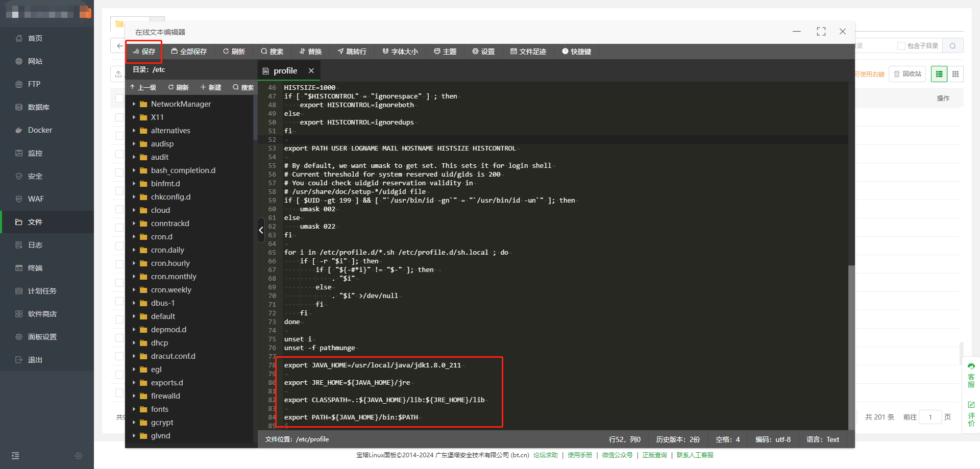Image resolution: width=980 pixels, height=469 pixels.
Task: Open the 论坛求助 footer link
Action: tap(545, 455)
